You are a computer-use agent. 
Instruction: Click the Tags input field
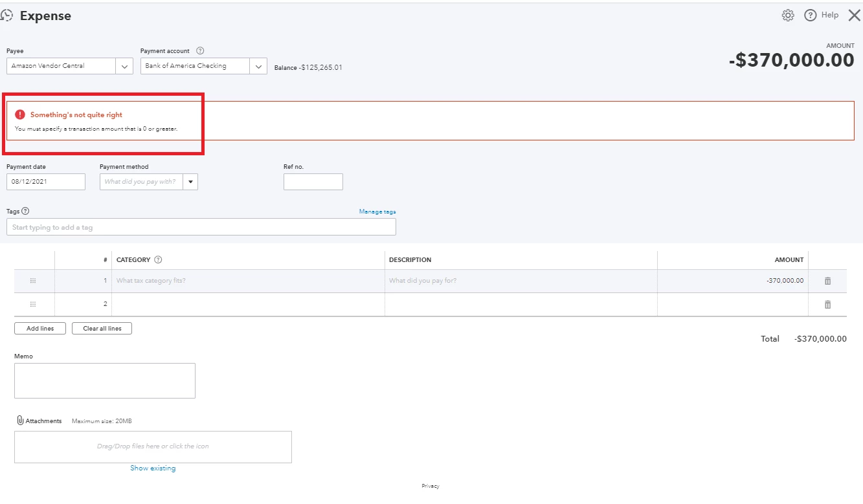tap(201, 227)
